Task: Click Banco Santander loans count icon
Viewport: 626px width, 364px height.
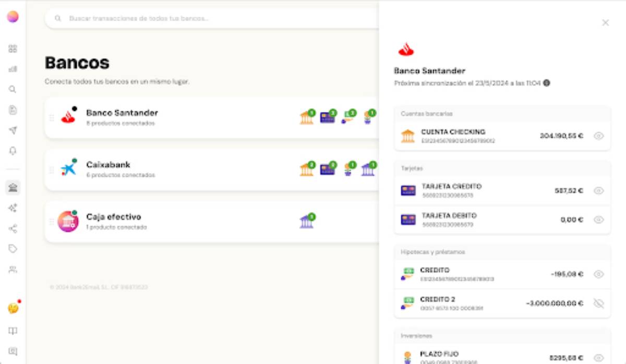Action: (348, 117)
